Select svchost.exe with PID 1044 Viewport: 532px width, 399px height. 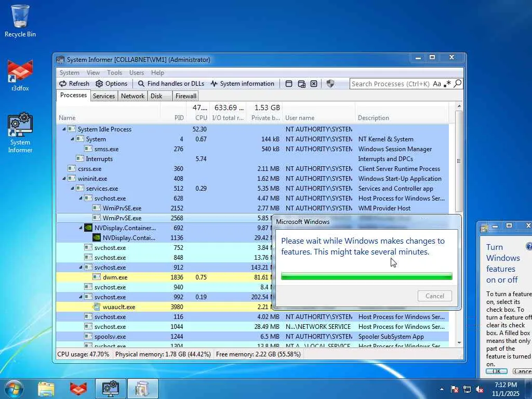[x=252, y=327]
